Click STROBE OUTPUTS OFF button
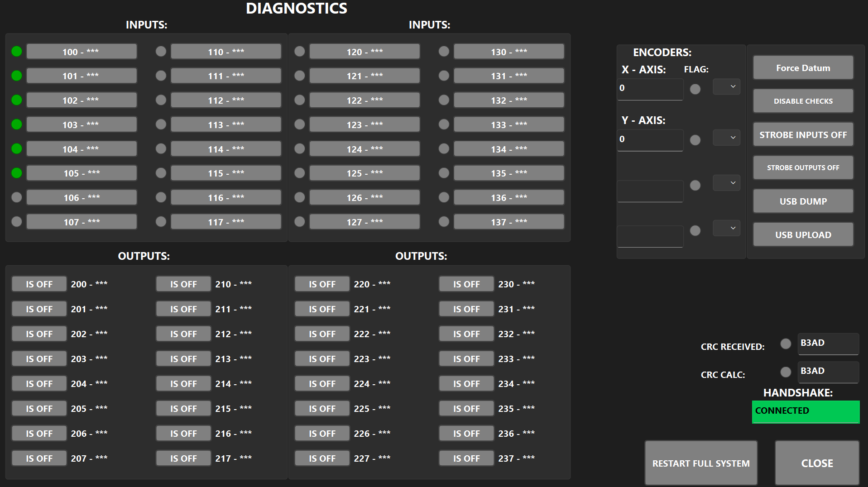 (x=803, y=168)
